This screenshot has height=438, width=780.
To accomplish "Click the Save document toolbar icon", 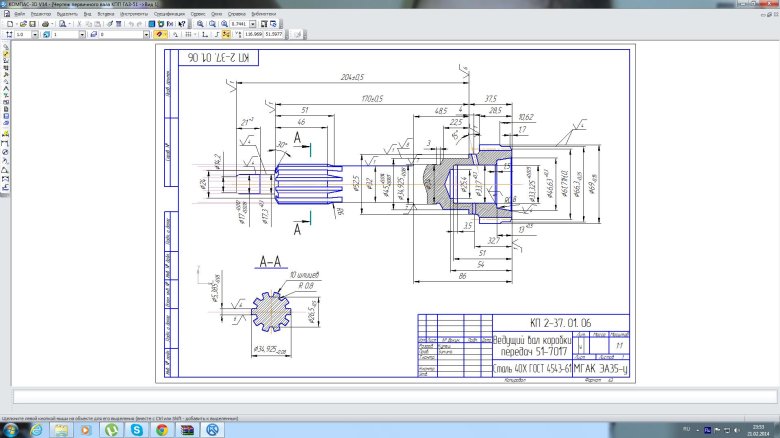I will tap(34, 23).
